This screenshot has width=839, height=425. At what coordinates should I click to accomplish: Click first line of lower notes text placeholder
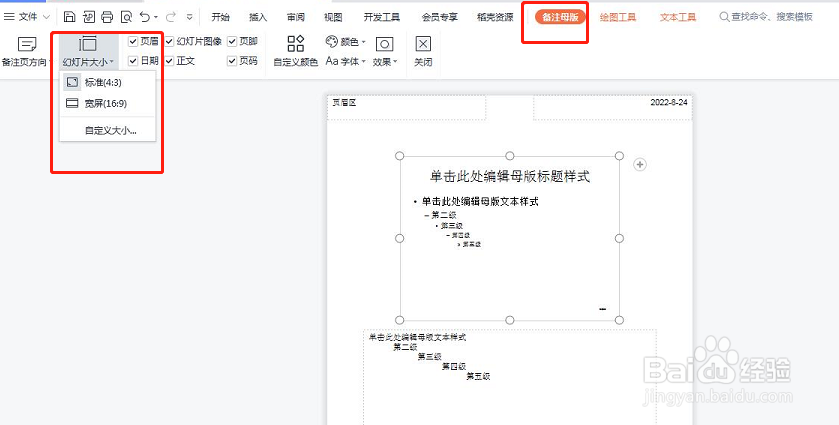(417, 337)
